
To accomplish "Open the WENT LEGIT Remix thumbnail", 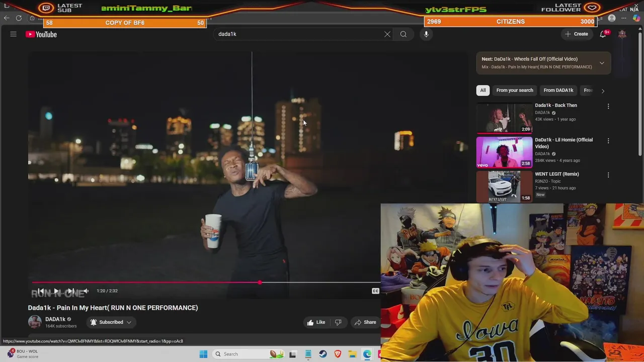I will [x=504, y=187].
